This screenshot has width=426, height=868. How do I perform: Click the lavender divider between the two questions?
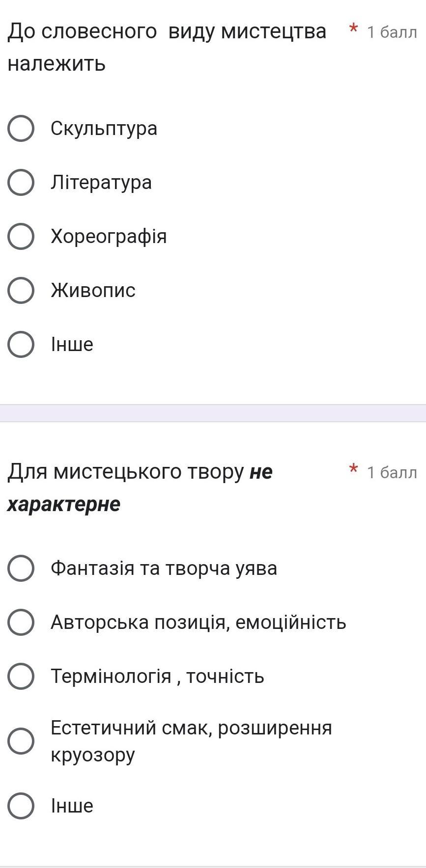[213, 413]
